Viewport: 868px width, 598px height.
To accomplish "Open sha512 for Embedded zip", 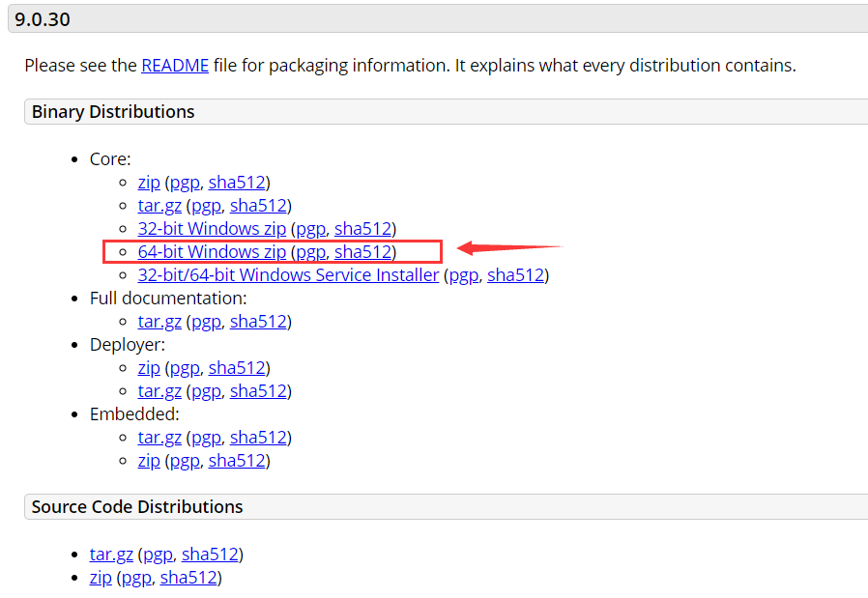I will 237,462.
